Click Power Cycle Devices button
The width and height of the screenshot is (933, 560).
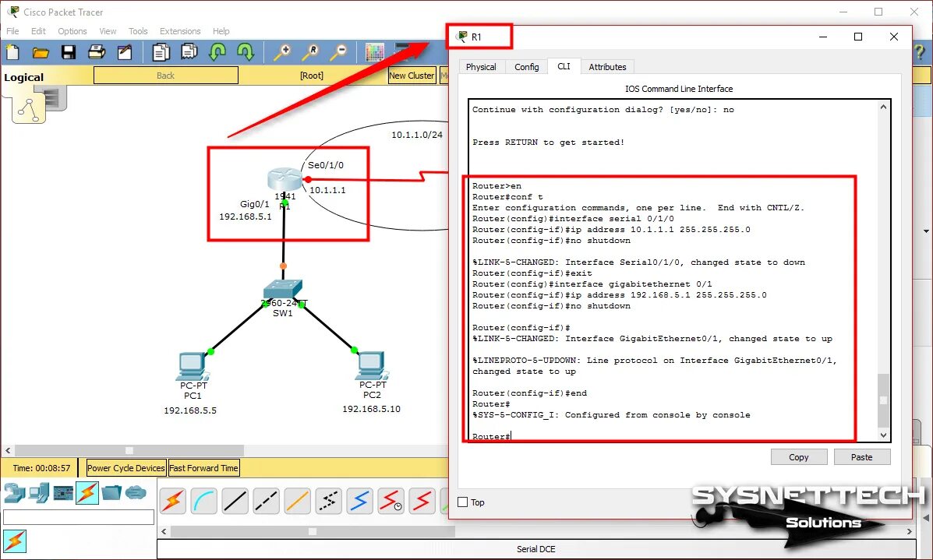coord(125,468)
